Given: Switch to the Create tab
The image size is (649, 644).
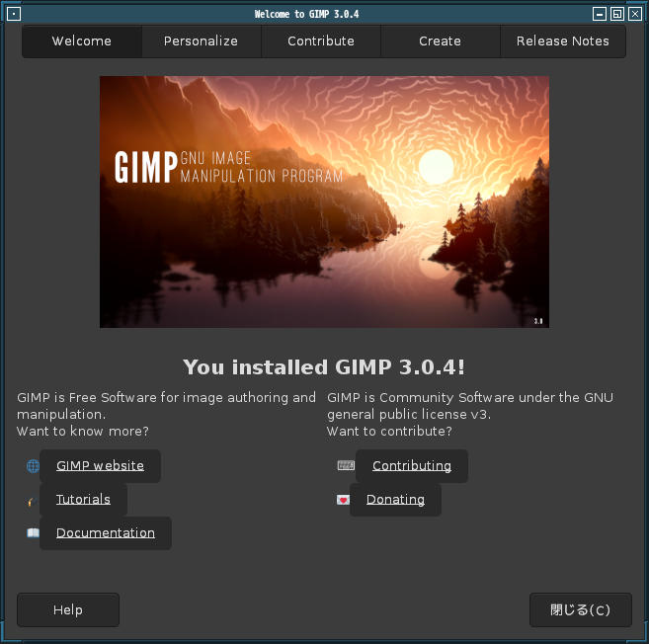Looking at the screenshot, I should 440,41.
